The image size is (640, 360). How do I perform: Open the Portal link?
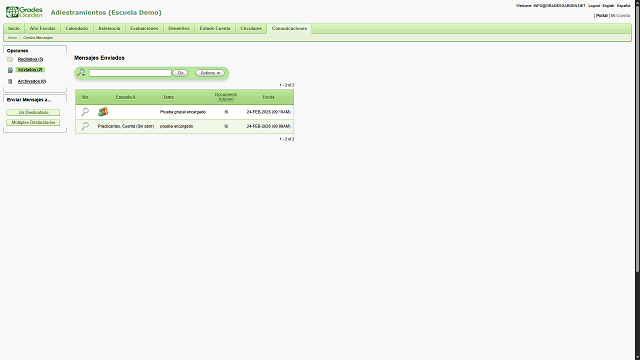(x=602, y=16)
